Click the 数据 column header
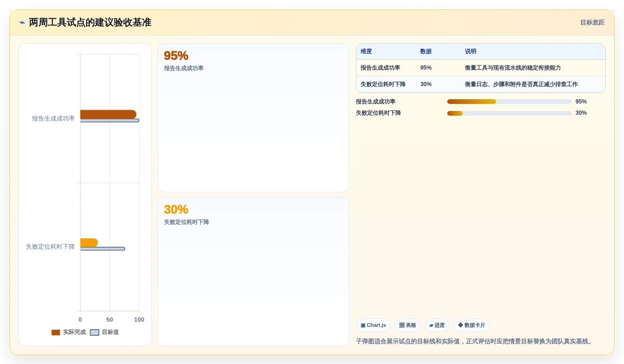The width and height of the screenshot is (624, 364). [x=426, y=52]
